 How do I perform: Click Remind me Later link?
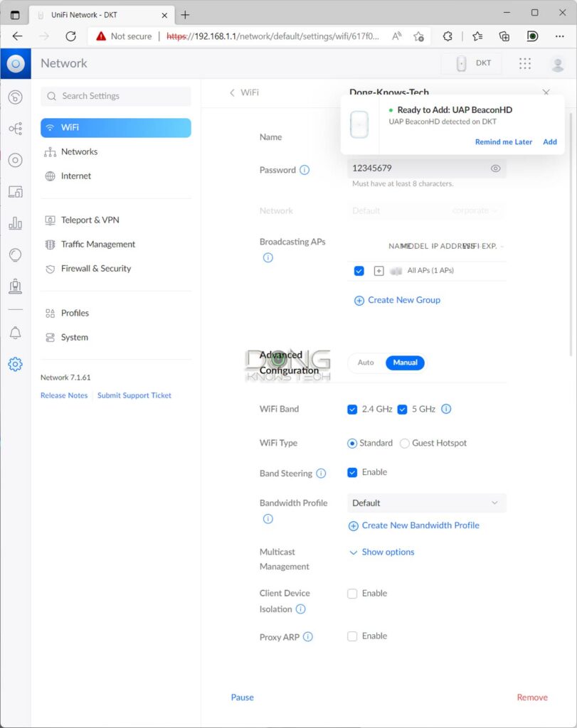point(504,142)
